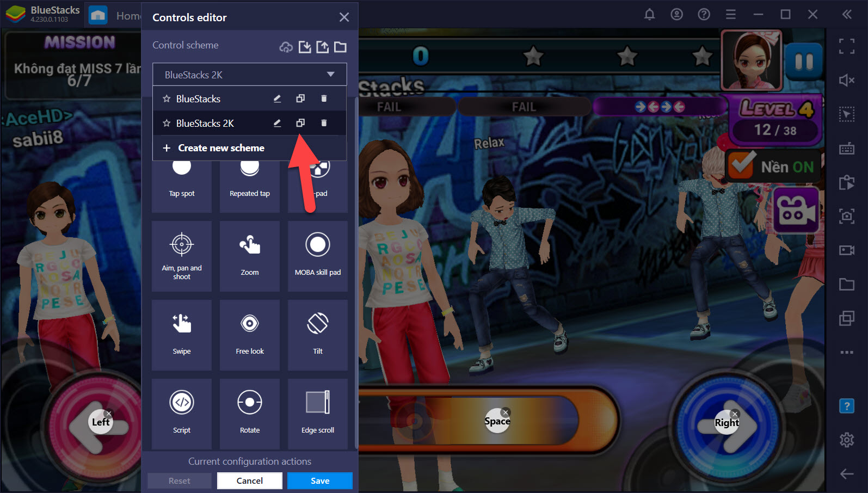Screen dimensions: 868x493
Task: Duplicate the BlueStacks 2K scheme
Action: [300, 123]
